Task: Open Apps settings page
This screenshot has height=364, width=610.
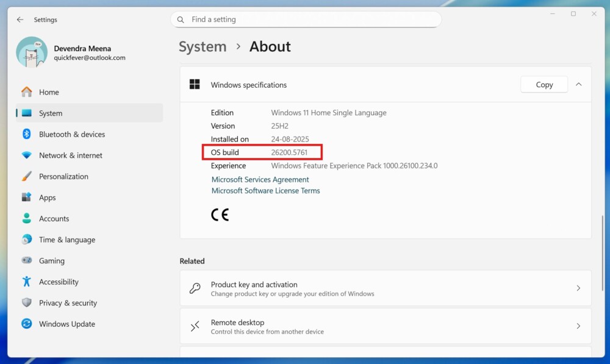Action: tap(90, 197)
